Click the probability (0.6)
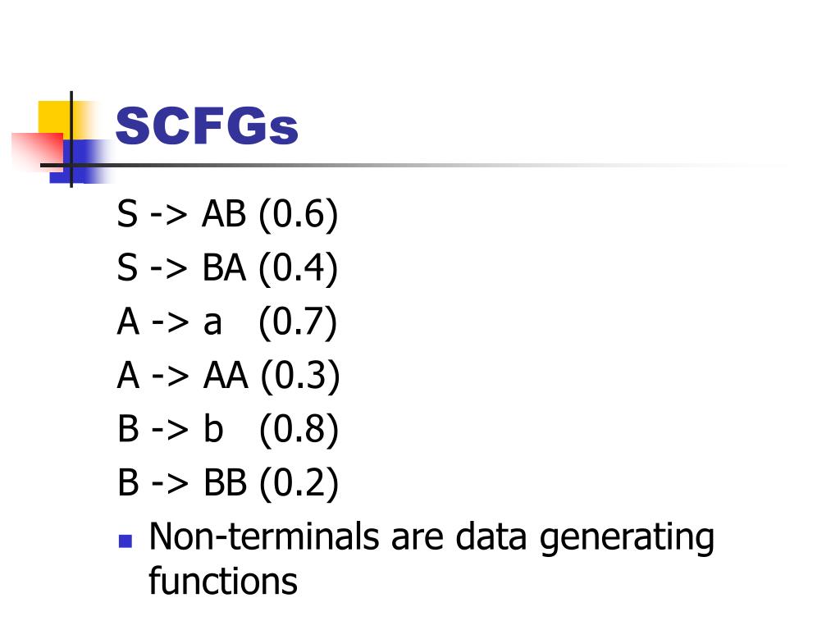 tap(298, 215)
